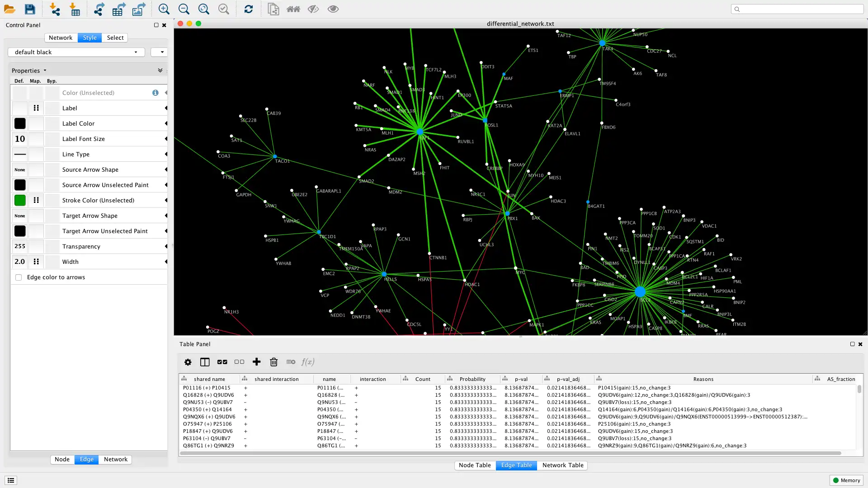Click the refresh/reload network icon
Viewport: 868px width, 488px height.
coord(248,9)
